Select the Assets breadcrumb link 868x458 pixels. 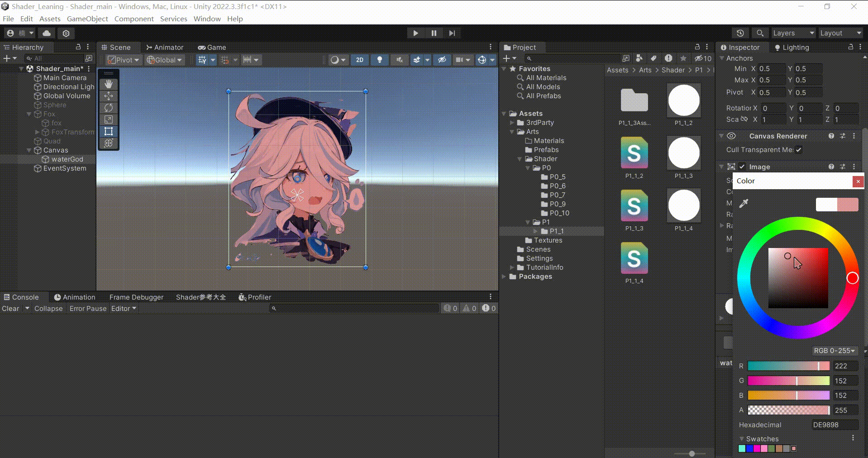click(x=617, y=70)
